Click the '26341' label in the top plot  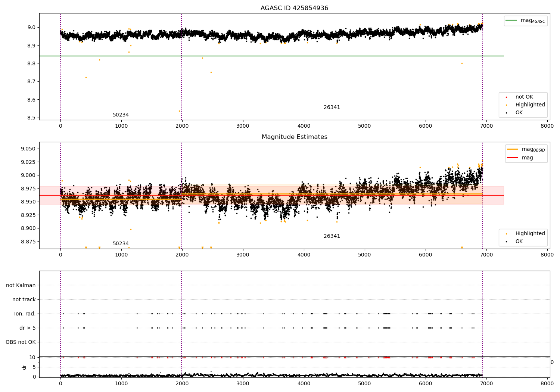332,108
